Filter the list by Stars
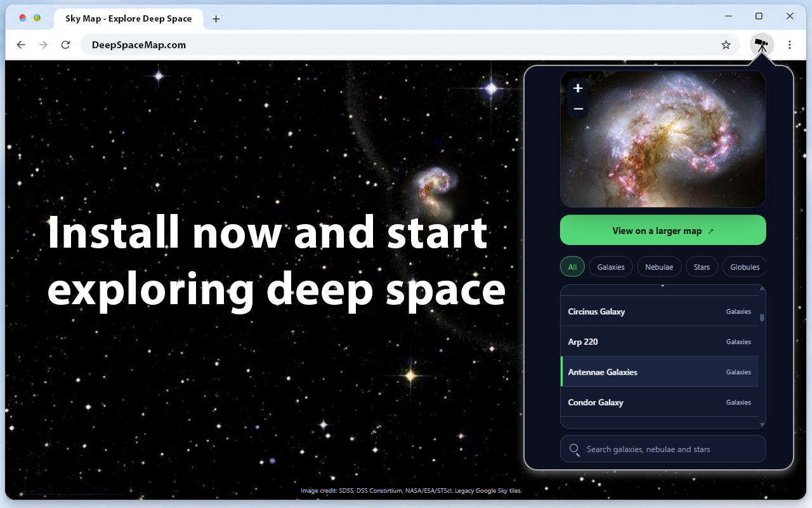The height and width of the screenshot is (508, 812). point(702,267)
